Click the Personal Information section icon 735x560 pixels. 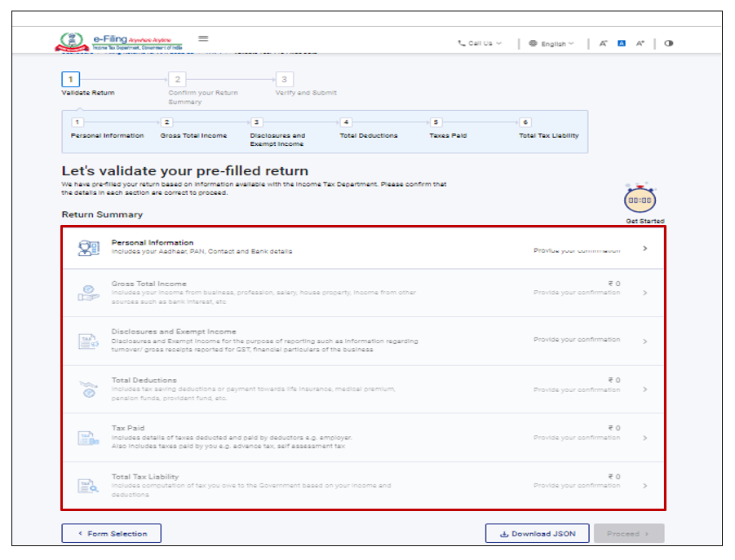[x=88, y=248]
